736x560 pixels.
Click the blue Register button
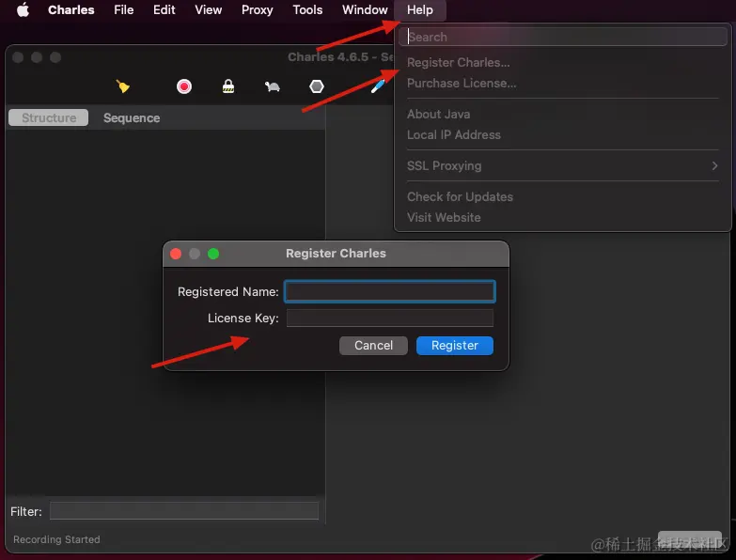click(x=454, y=346)
